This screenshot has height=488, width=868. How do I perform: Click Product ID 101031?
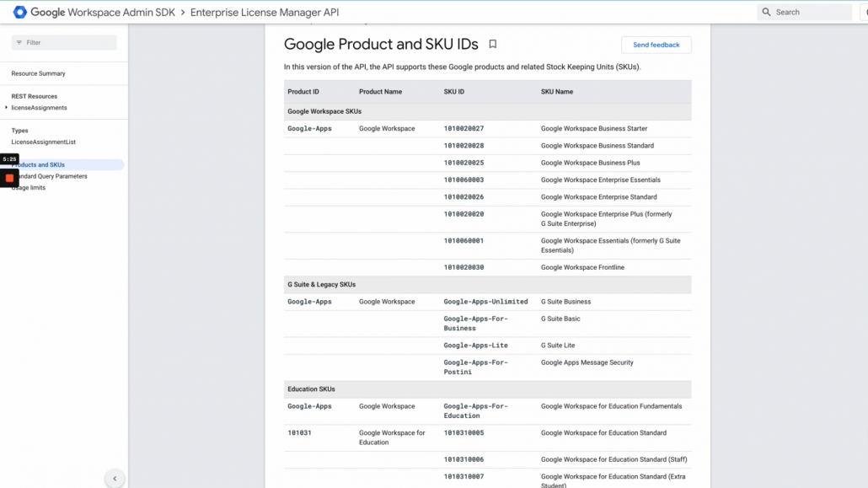pyautogui.click(x=299, y=433)
